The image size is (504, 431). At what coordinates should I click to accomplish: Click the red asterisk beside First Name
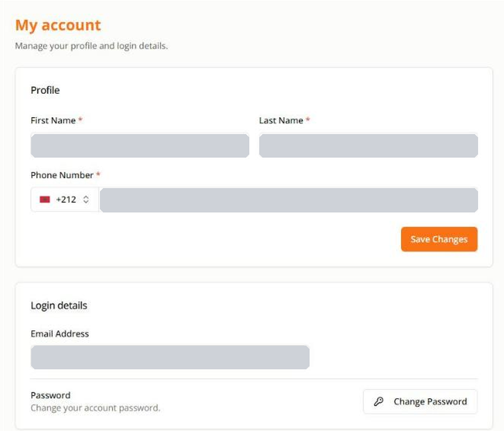tap(81, 120)
